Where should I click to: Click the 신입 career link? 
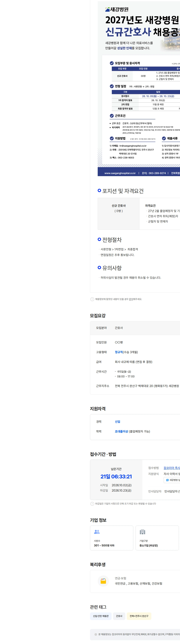[117, 421]
